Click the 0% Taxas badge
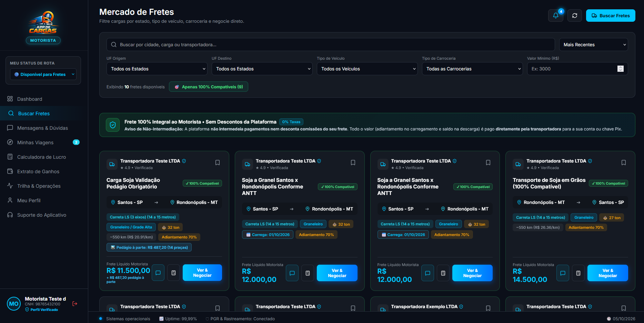This screenshot has height=323, width=644. tap(291, 122)
